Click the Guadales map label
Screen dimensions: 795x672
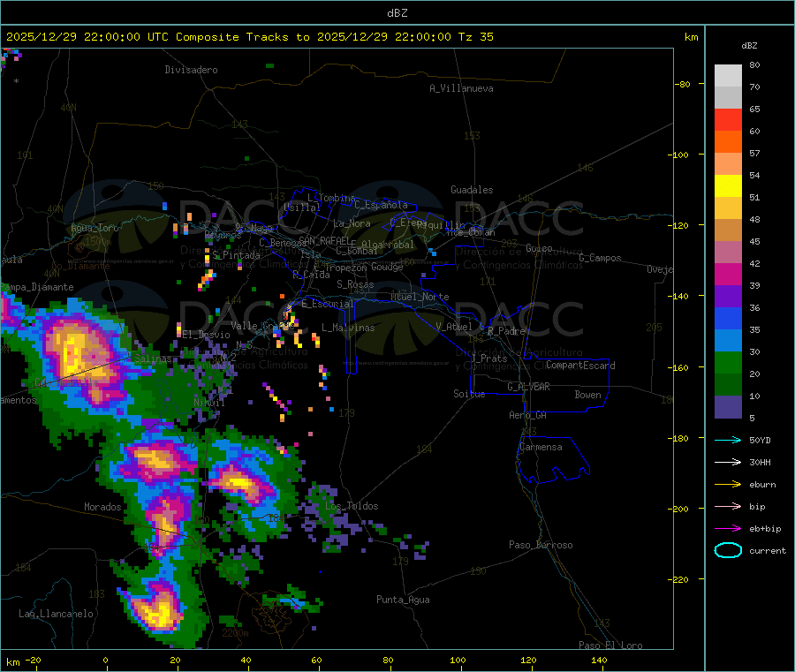click(472, 190)
